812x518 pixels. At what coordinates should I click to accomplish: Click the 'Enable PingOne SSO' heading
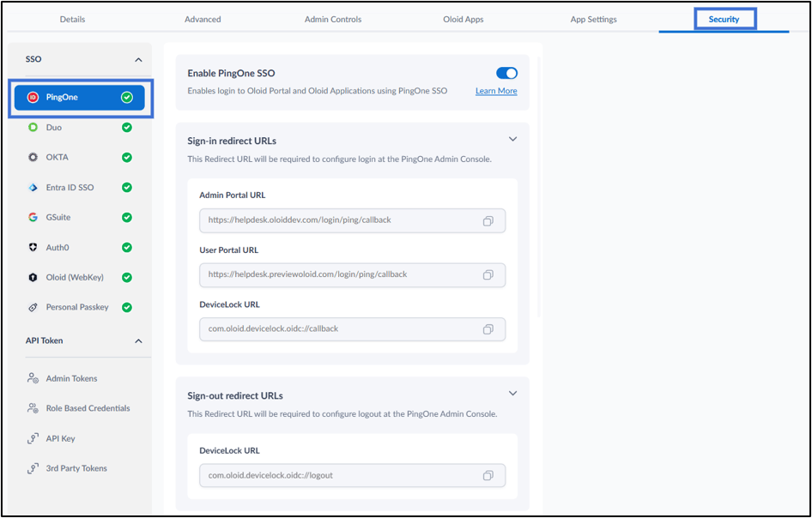[231, 74]
